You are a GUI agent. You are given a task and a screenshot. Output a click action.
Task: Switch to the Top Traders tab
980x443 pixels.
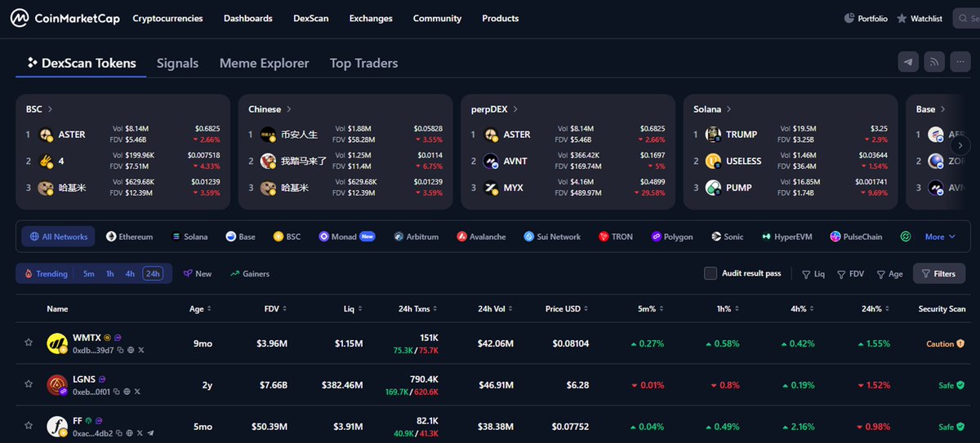(x=363, y=63)
